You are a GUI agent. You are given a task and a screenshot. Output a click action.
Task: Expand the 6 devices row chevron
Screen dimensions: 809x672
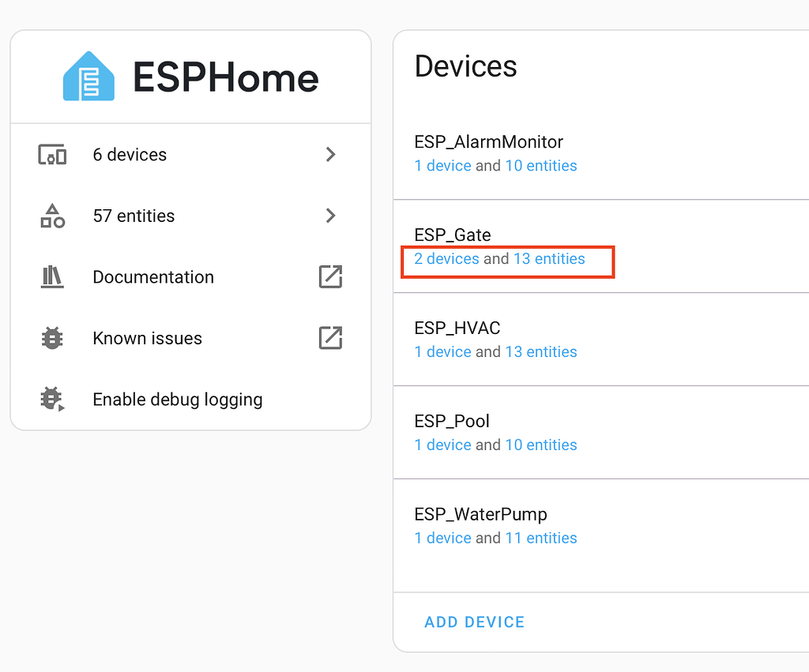[330, 154]
